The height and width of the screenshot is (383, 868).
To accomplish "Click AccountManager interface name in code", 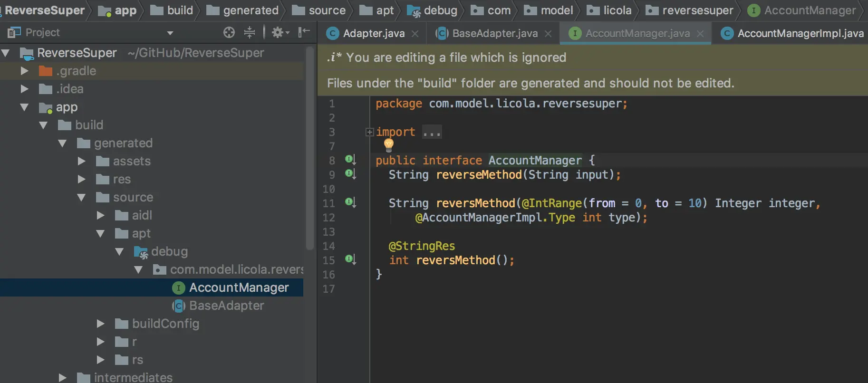I will click(535, 161).
